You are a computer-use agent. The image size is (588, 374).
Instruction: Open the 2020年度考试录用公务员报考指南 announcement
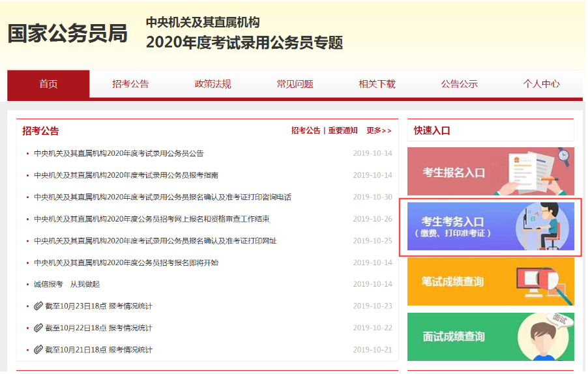126,175
